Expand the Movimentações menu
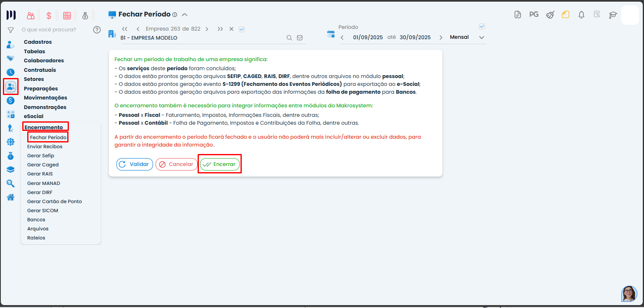The height and width of the screenshot is (308, 644). pyautogui.click(x=45, y=98)
